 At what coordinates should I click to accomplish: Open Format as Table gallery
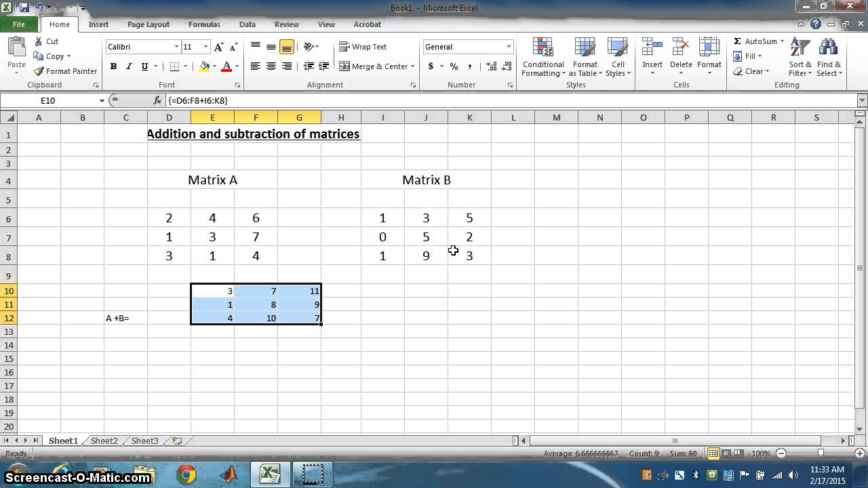tap(585, 58)
